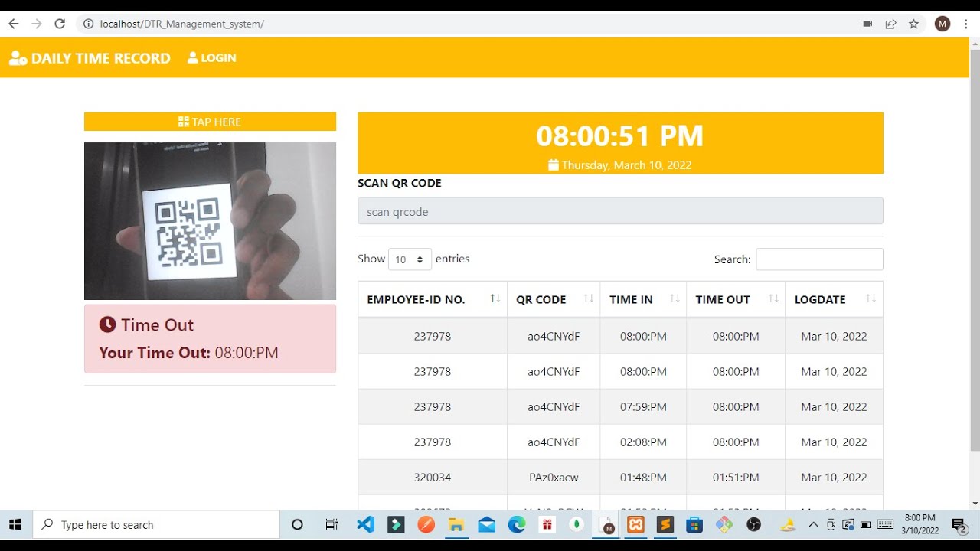Open File Explorer from taskbar
This screenshot has width=980, height=551.
pyautogui.click(x=456, y=525)
